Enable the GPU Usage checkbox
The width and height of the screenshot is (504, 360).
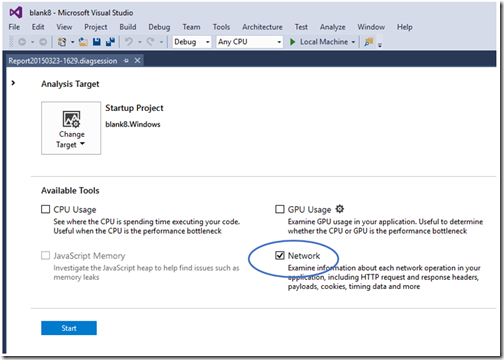[x=280, y=209]
